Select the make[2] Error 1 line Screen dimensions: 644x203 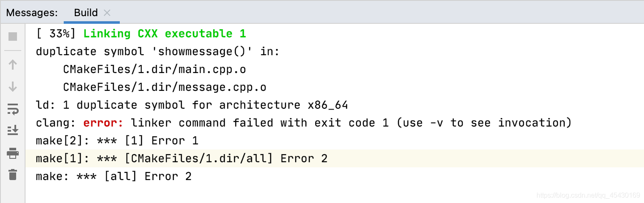coord(117,141)
